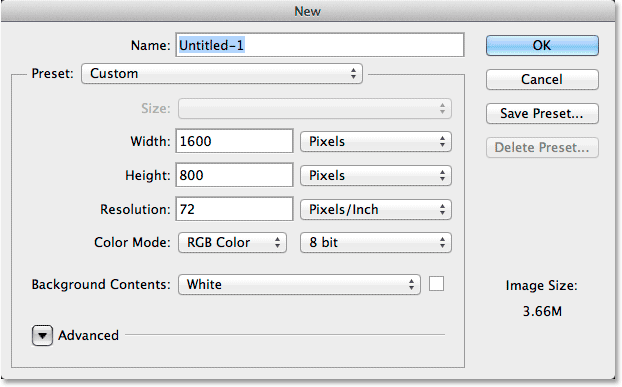Click the Delete Preset button

[542, 148]
